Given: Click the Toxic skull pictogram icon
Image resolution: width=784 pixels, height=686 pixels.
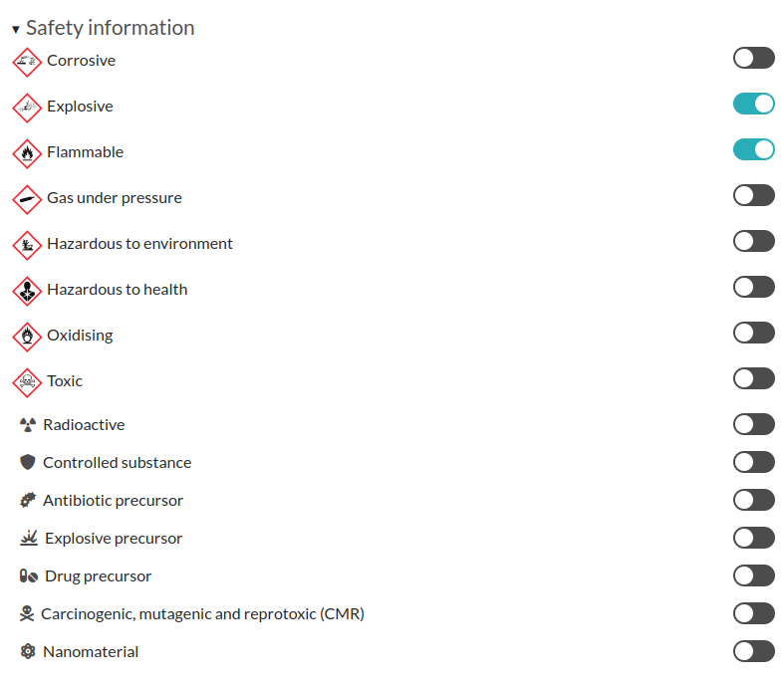Looking at the screenshot, I should [x=27, y=382].
